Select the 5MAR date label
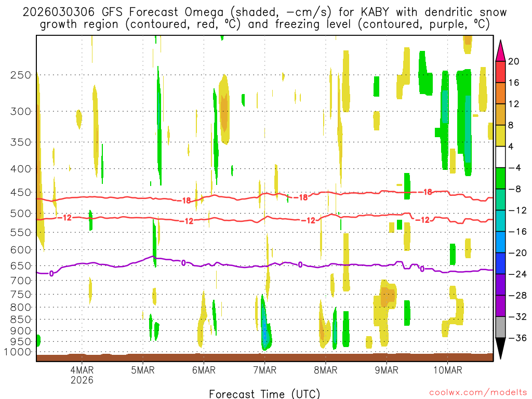532x399 pixels. point(143,370)
